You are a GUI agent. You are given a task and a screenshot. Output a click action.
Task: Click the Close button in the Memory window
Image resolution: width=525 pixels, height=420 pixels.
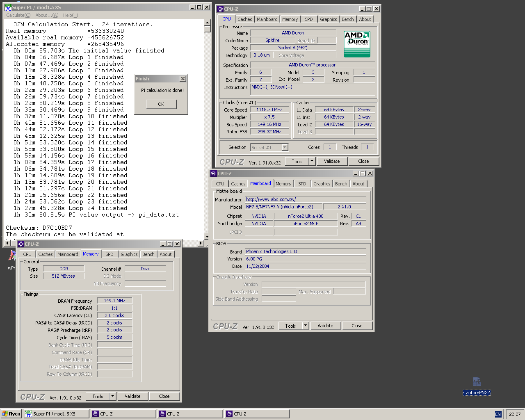coord(164,397)
